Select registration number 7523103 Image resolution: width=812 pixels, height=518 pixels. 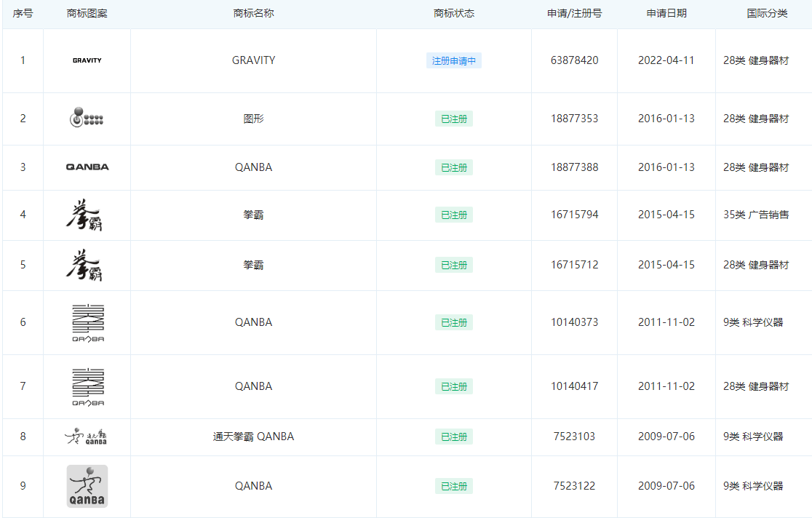[574, 437]
